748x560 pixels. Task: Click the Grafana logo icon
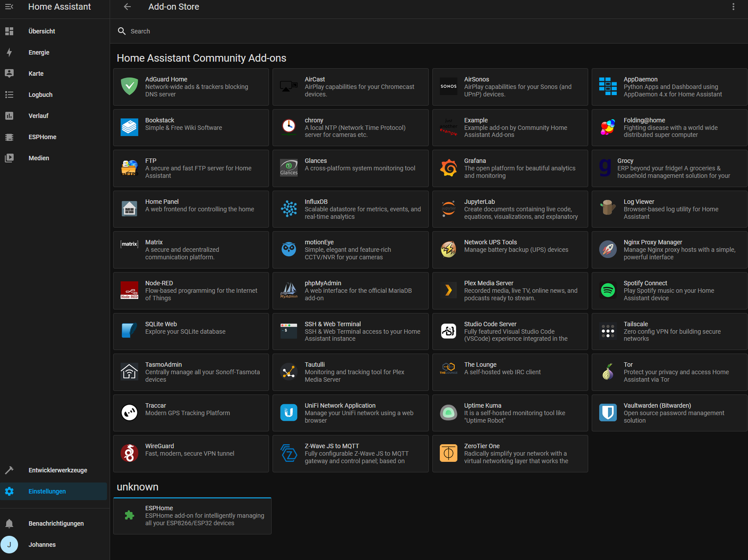[x=448, y=168]
